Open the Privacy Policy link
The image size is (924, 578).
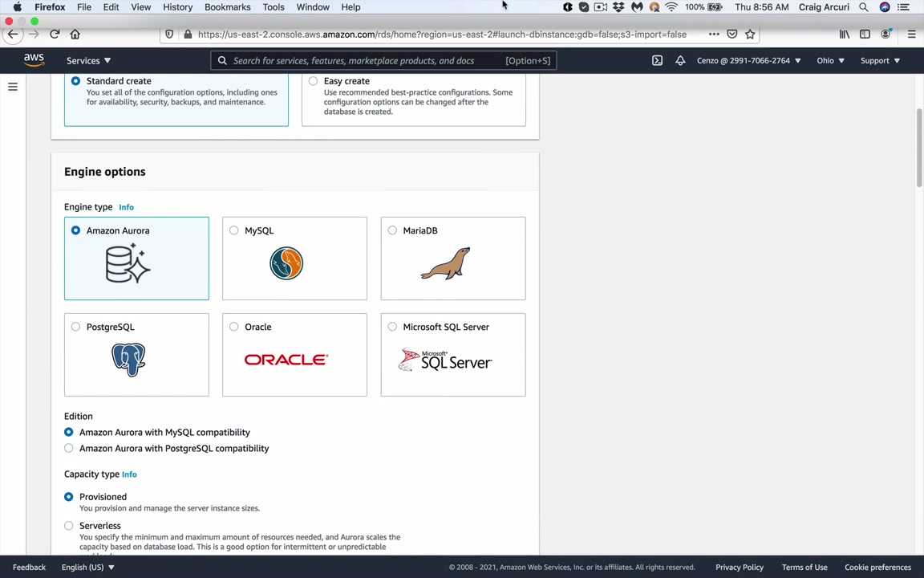tap(739, 567)
